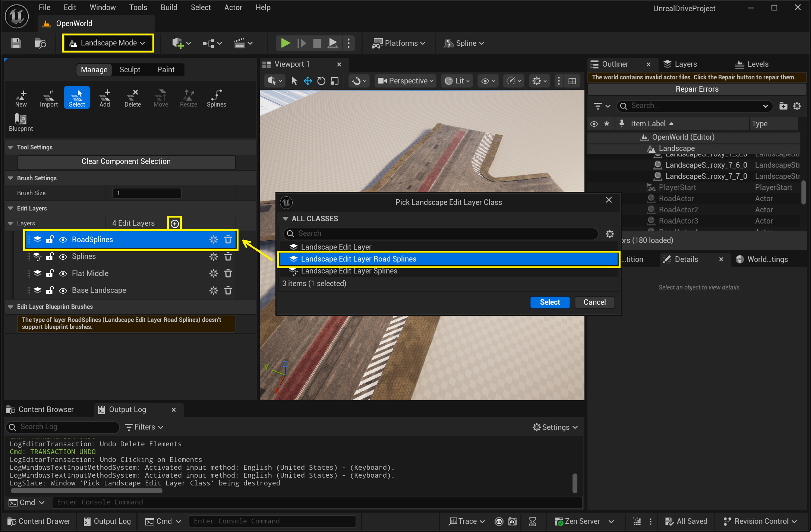Open the Perspective view dropdown

tap(405, 81)
